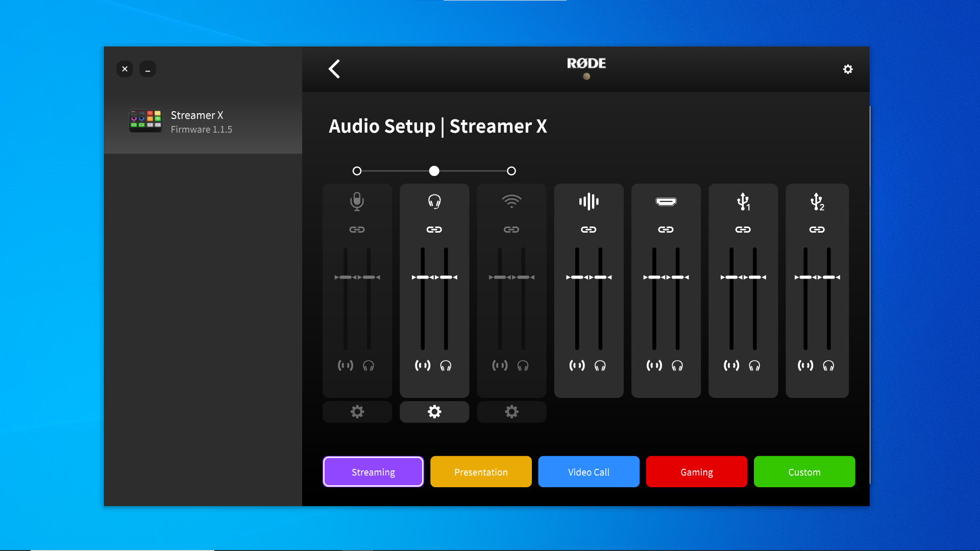Click sound waveform channel stream fader handle
This screenshot has width=980, height=551.
click(x=577, y=277)
